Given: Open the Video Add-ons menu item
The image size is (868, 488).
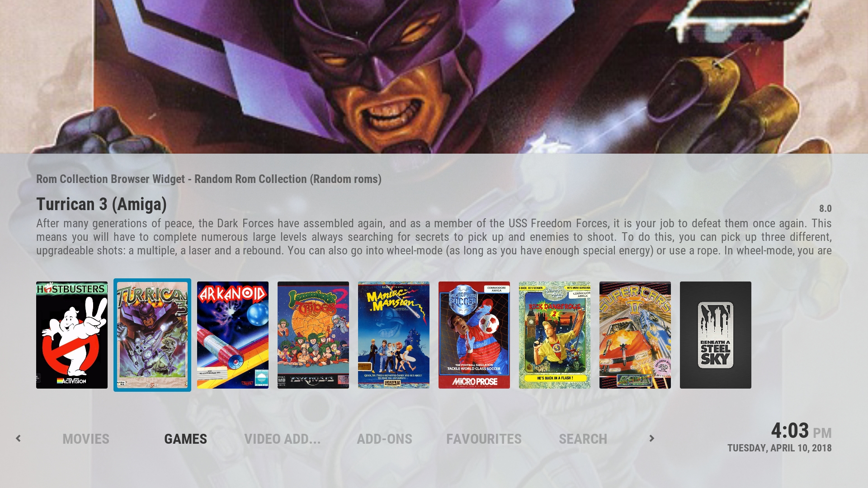Looking at the screenshot, I should coord(283,439).
